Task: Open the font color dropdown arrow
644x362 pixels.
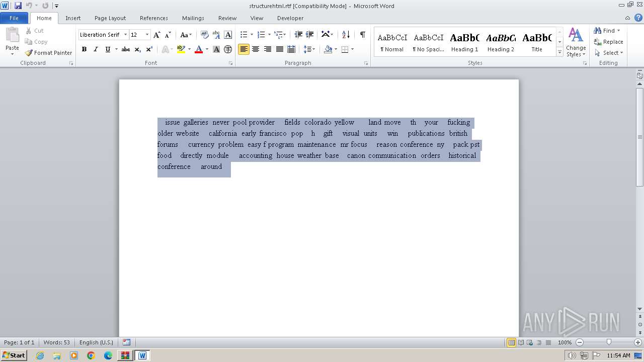Action: (x=207, y=49)
